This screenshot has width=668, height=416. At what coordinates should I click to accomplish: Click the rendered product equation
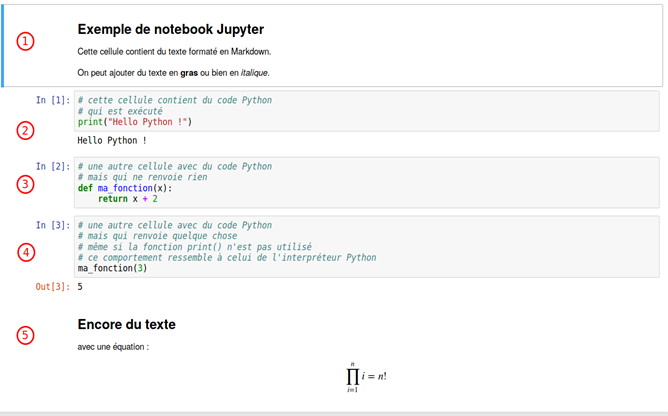click(x=366, y=377)
